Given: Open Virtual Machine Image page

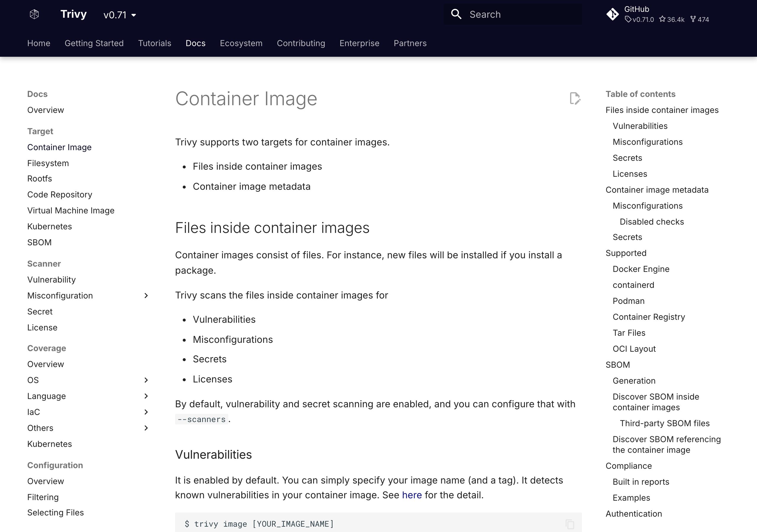Looking at the screenshot, I should (71, 210).
